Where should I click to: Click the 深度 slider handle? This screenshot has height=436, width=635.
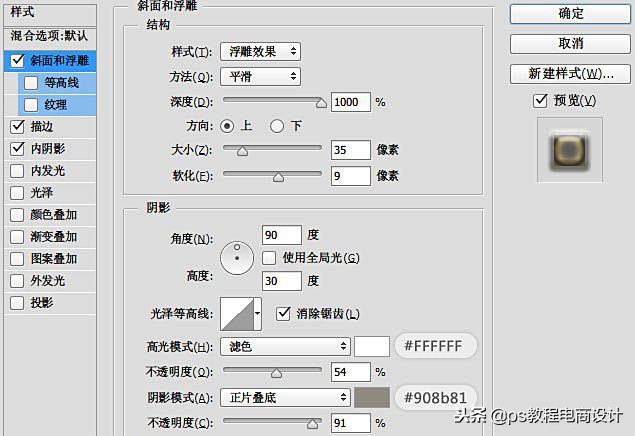(x=321, y=103)
